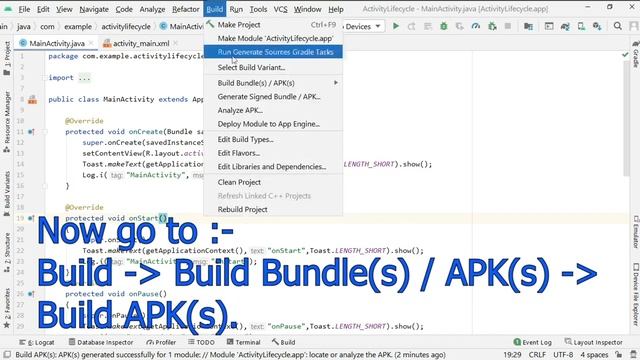The width and height of the screenshot is (640, 360).
Task: Collapse the onCreate method fold marker
Action: pos(45,132)
